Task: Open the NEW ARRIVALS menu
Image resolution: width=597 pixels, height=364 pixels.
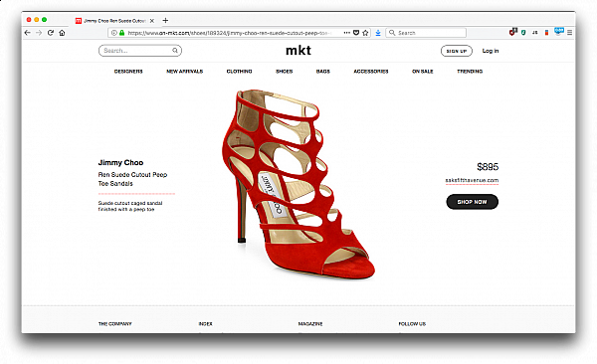Action: pos(185,72)
